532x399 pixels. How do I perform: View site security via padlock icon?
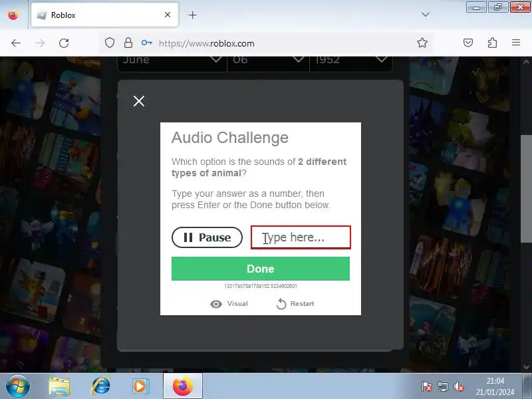click(128, 43)
